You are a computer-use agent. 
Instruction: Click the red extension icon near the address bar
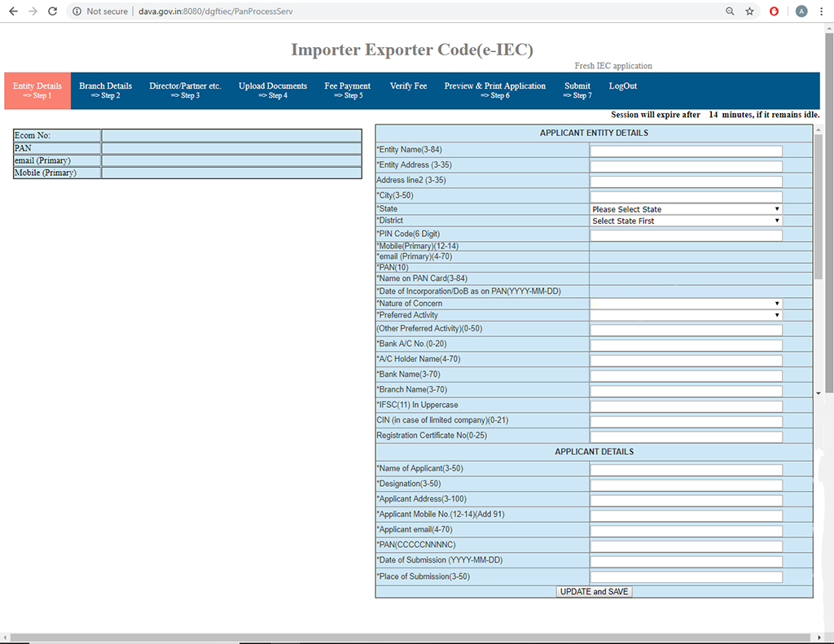773,11
